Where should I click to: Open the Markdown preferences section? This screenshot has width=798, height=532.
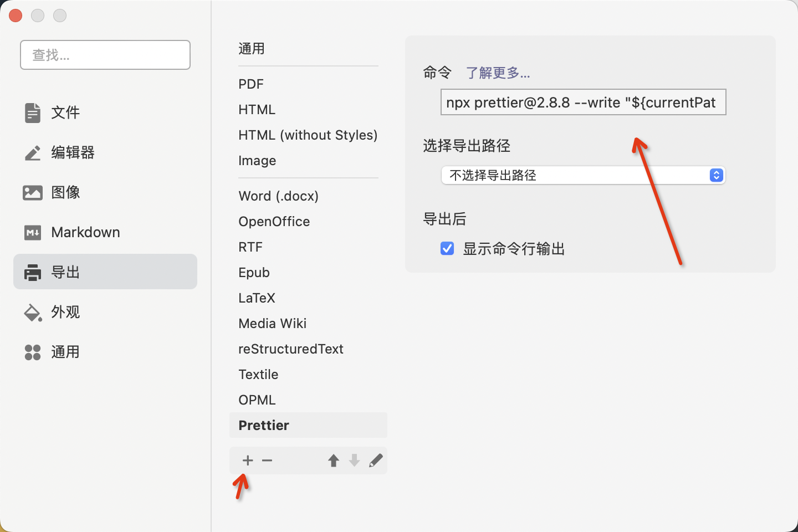click(85, 232)
